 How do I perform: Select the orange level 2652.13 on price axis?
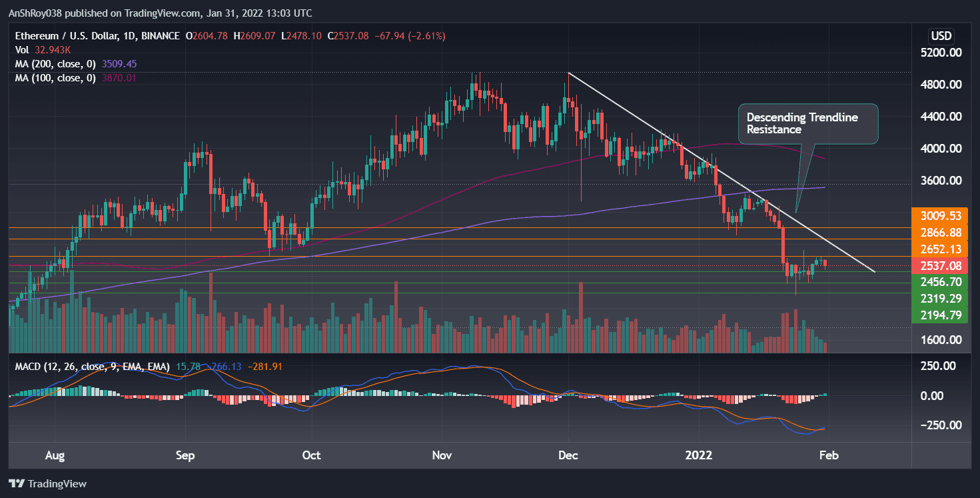point(941,249)
